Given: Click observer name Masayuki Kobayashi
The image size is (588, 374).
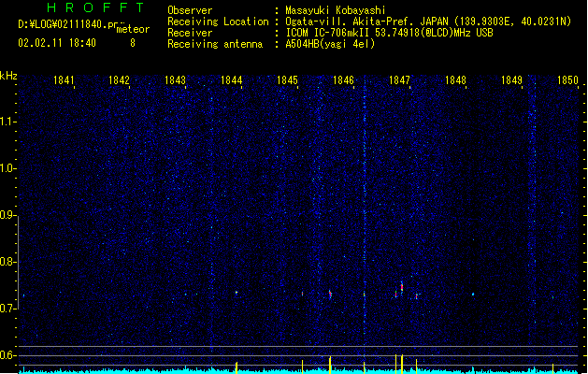Looking at the screenshot, I should pyautogui.click(x=336, y=10).
